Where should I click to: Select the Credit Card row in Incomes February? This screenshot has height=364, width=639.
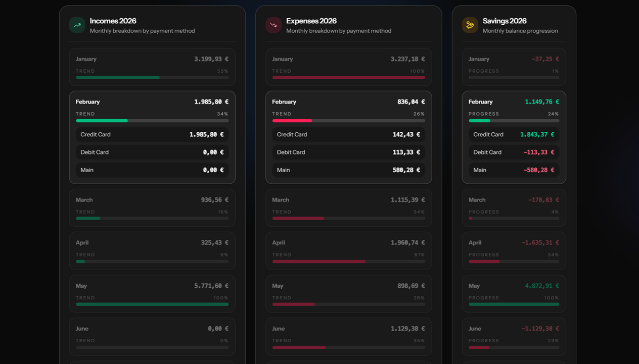(x=152, y=135)
